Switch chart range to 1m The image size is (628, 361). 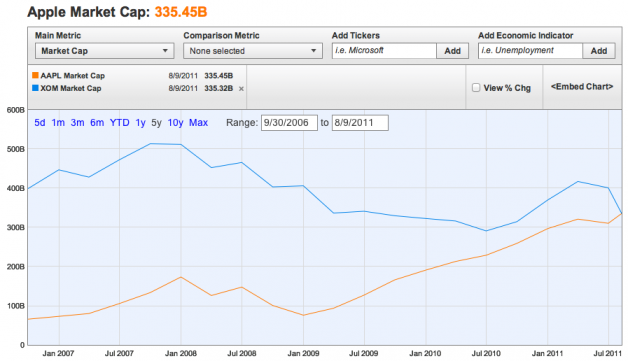58,123
